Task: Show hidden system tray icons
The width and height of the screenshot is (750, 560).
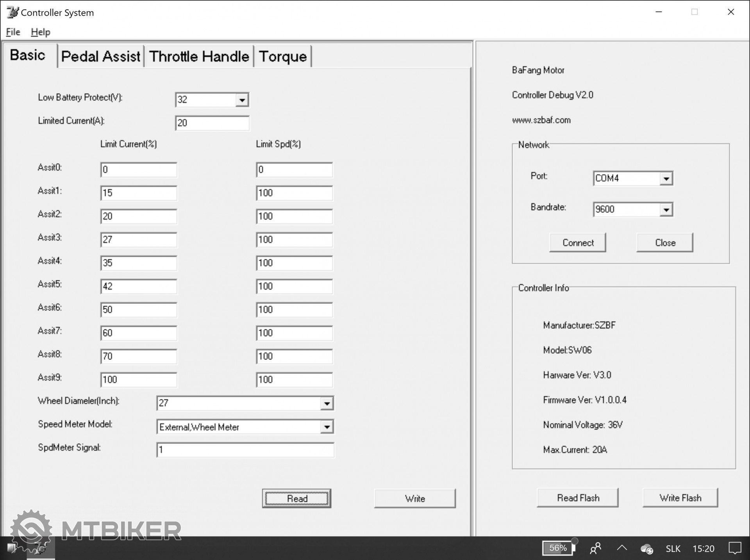Action: point(622,548)
